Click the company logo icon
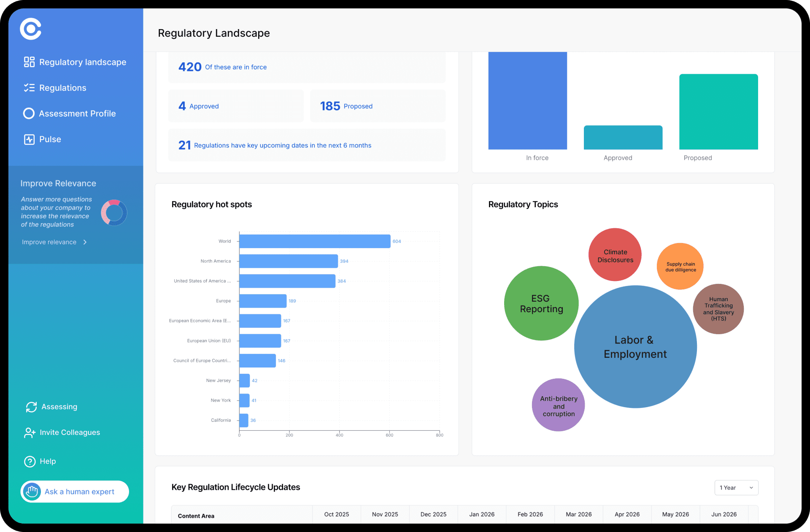 (31, 29)
